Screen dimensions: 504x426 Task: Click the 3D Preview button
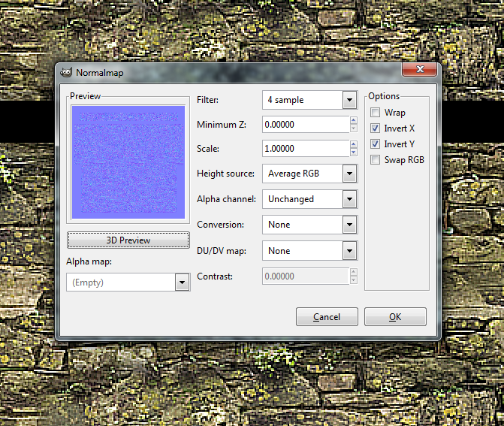(128, 240)
